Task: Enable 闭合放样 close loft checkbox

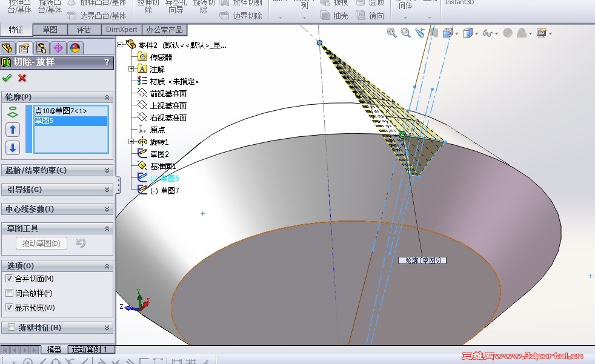Action: tap(10, 293)
